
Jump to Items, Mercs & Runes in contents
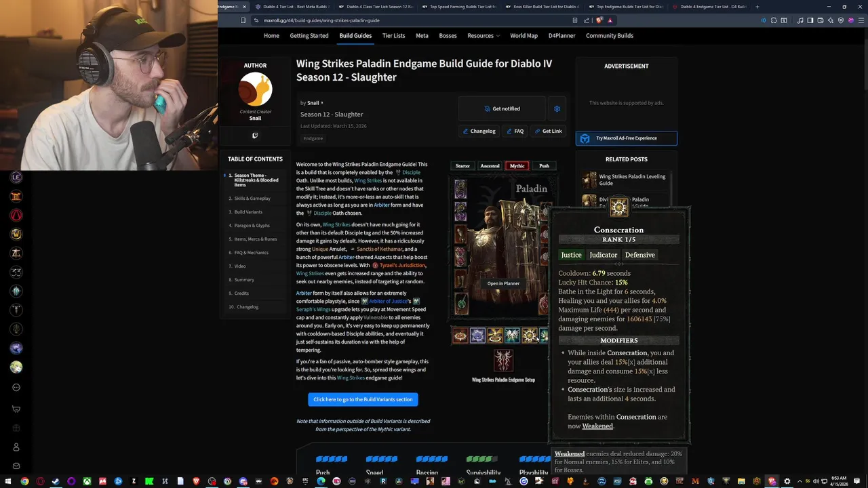point(256,239)
